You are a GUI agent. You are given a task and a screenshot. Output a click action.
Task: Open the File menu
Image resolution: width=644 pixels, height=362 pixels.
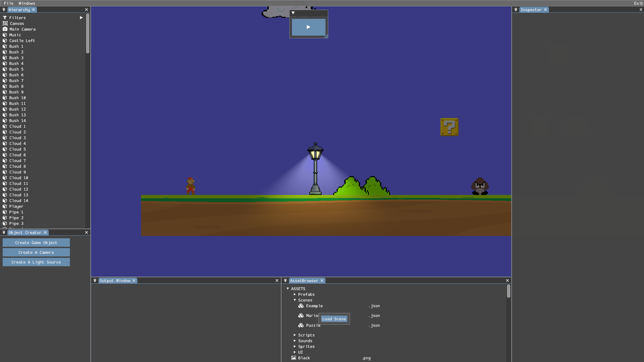[x=9, y=3]
